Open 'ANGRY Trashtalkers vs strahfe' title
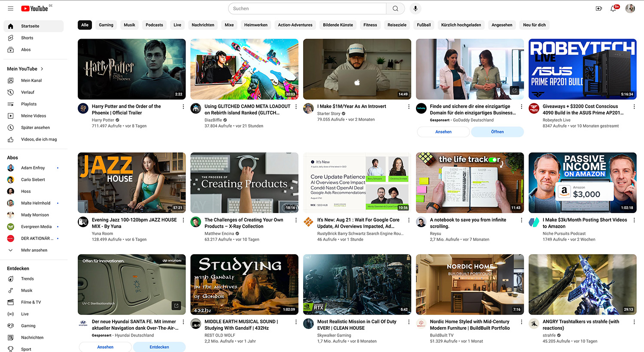The width and height of the screenshot is (644, 352). (581, 325)
